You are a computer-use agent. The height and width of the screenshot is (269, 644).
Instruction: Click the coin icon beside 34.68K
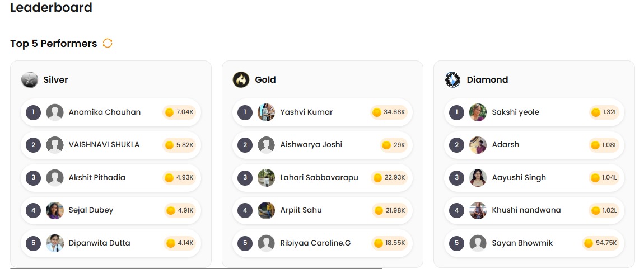click(377, 112)
